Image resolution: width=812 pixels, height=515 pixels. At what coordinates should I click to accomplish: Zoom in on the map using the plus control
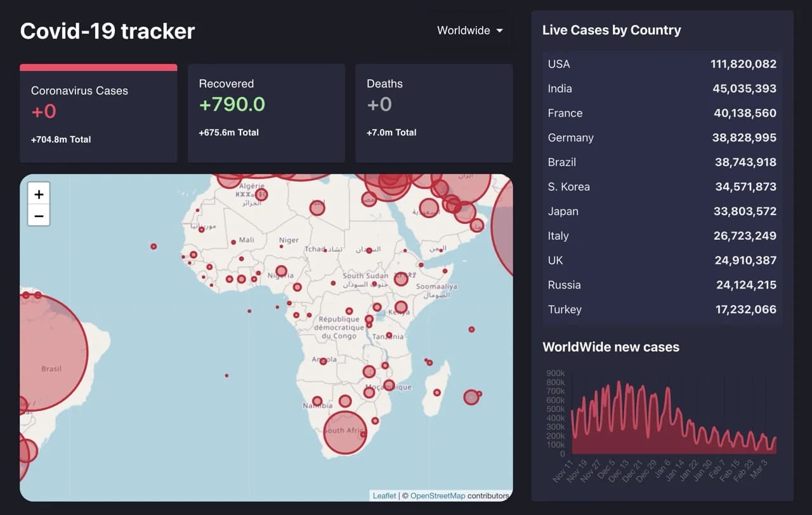(x=39, y=193)
